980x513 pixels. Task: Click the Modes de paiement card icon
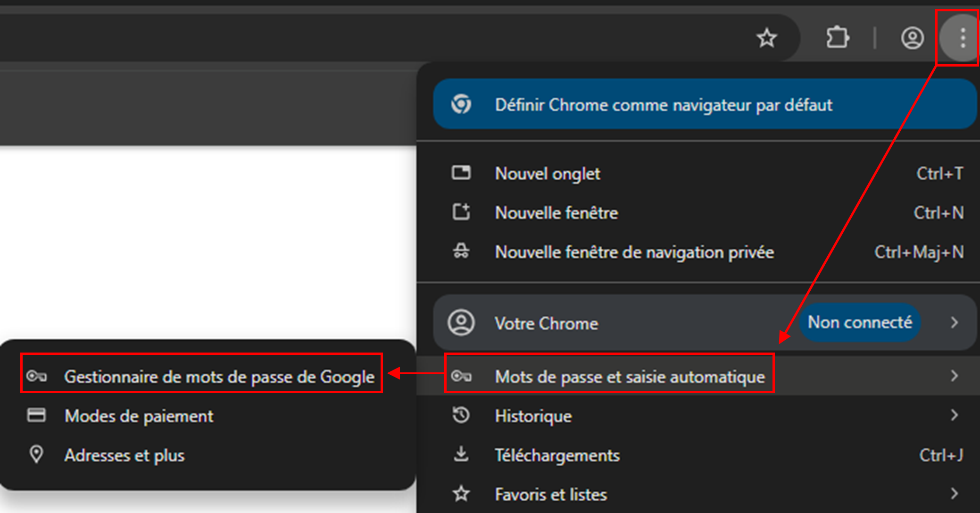tap(36, 415)
